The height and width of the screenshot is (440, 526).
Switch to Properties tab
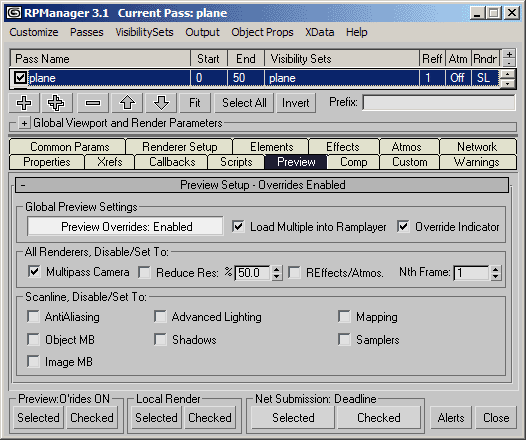tap(47, 162)
